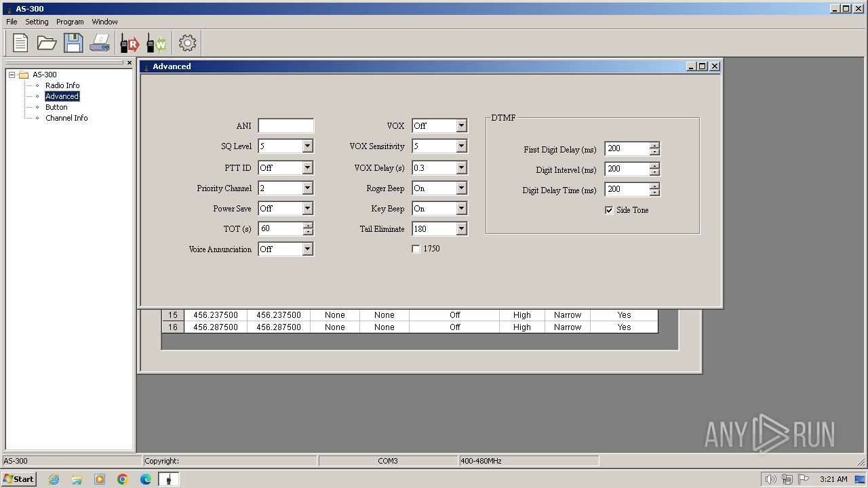Open settings via the gear icon
Viewport: 868px width, 488px height.
pyautogui.click(x=187, y=43)
